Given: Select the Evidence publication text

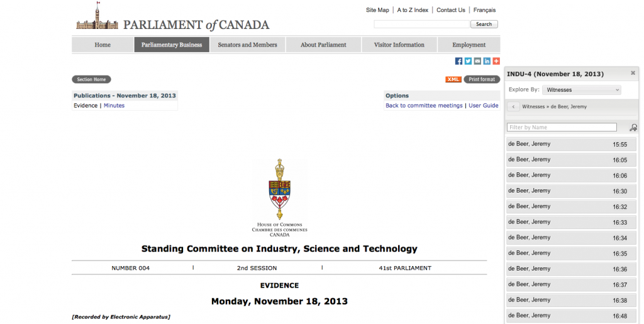Looking at the screenshot, I should click(x=86, y=106).
